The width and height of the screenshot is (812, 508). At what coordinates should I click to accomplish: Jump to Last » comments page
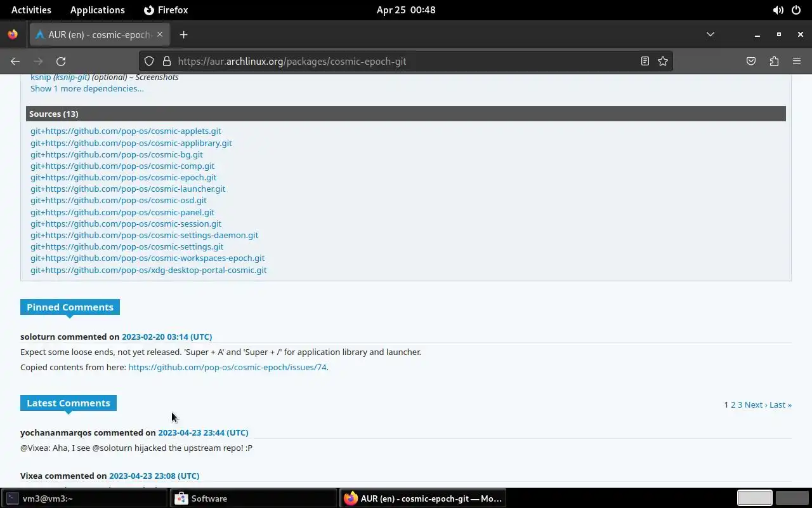tap(780, 404)
